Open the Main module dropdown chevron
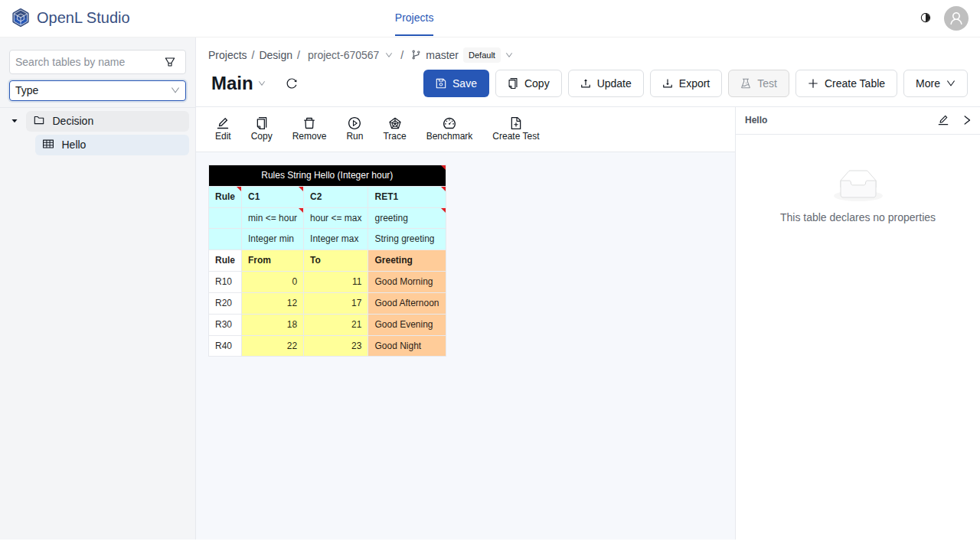 pos(262,83)
